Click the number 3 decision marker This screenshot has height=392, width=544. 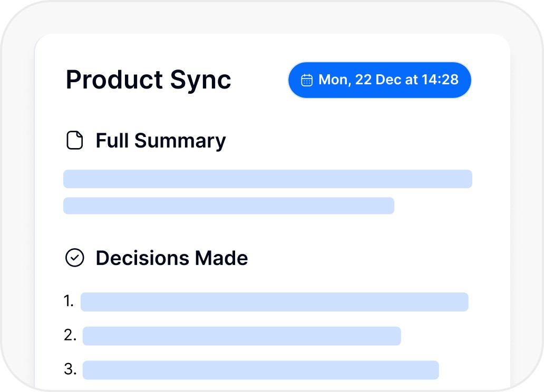(70, 369)
